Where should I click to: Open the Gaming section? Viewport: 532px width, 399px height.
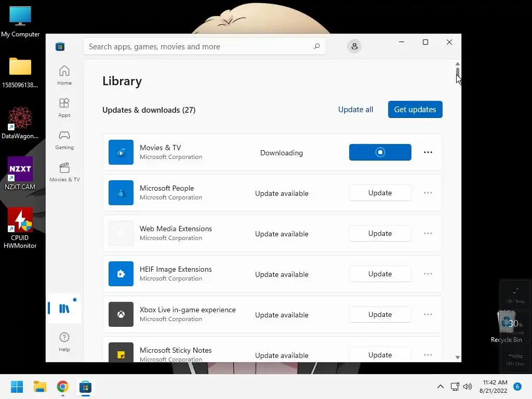(x=64, y=140)
